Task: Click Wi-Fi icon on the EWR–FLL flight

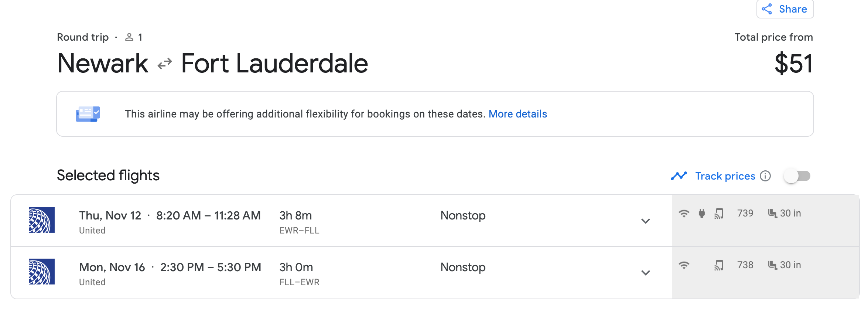Action: tap(684, 214)
